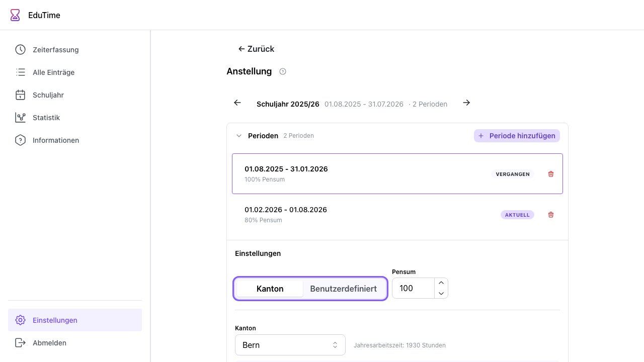Click the VERGANGEN badge

[513, 174]
